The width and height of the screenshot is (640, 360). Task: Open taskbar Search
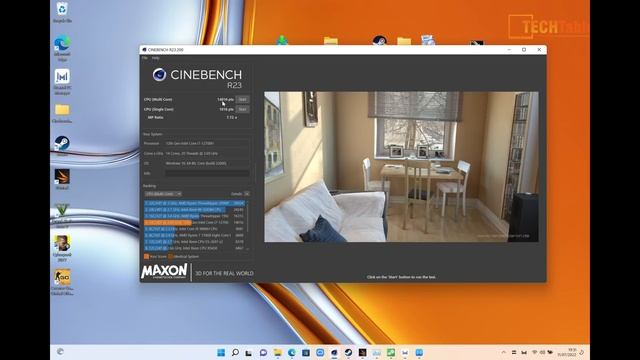pyautogui.click(x=235, y=352)
